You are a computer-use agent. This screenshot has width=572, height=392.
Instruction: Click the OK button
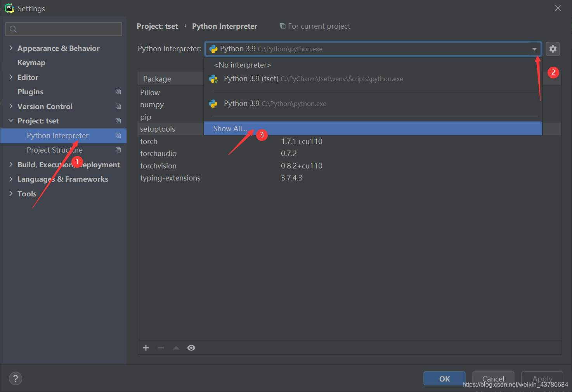click(x=444, y=379)
